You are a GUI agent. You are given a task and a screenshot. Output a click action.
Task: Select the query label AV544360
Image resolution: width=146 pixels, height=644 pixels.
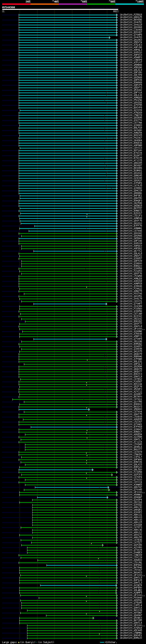[8, 7]
